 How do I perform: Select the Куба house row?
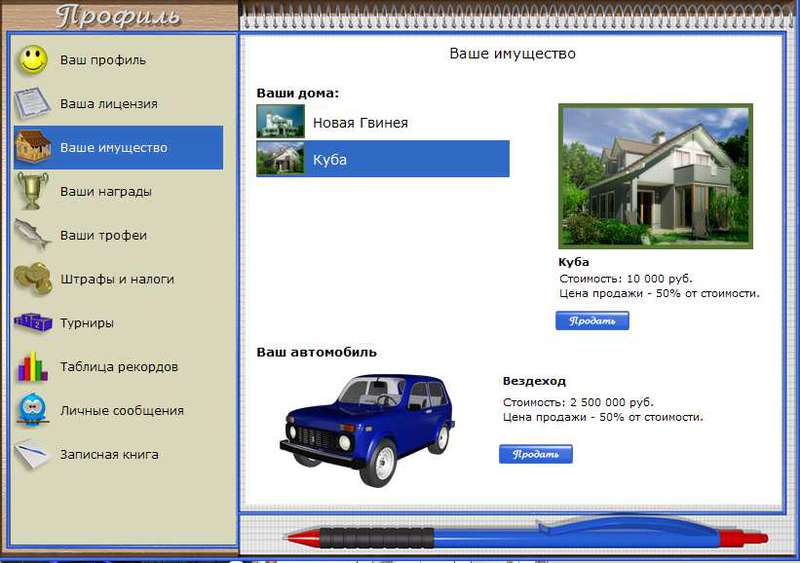point(383,159)
